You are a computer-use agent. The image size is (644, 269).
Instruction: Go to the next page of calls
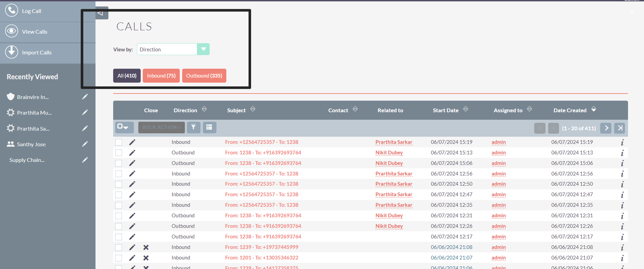click(606, 128)
